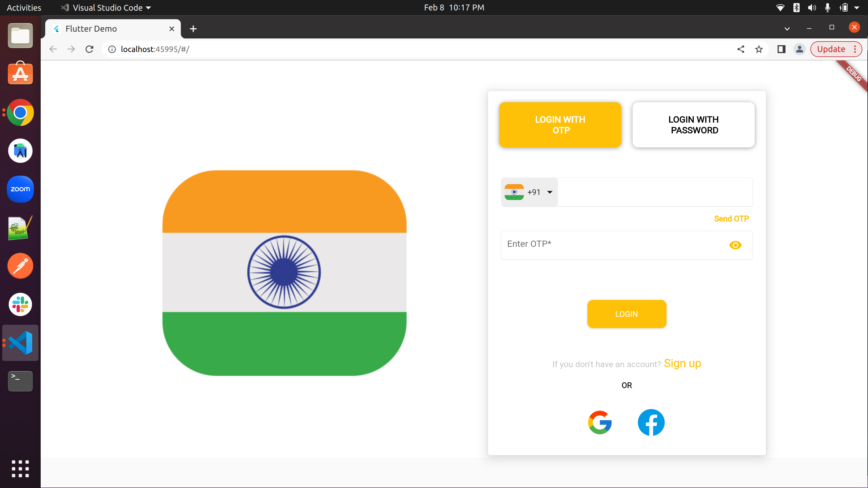The image size is (868, 488).
Task: Reload the page with refresh icon
Action: tap(89, 49)
